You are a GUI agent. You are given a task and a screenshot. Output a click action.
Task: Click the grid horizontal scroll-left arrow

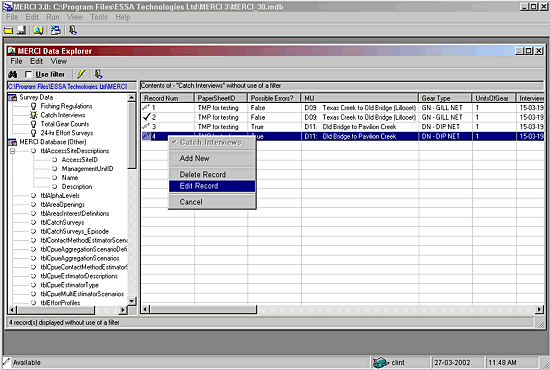146,309
